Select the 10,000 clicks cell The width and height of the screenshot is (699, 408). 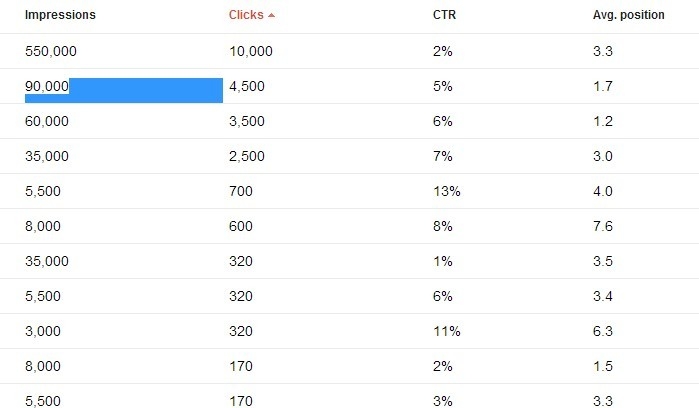click(x=251, y=51)
